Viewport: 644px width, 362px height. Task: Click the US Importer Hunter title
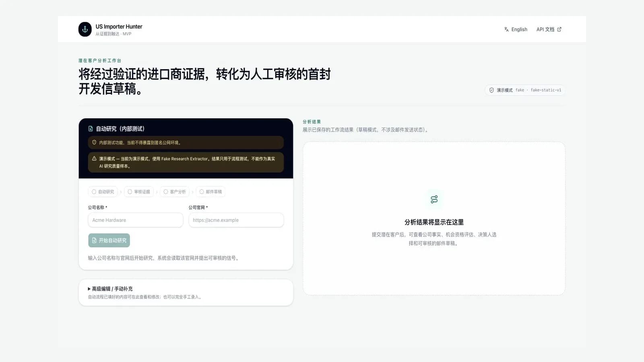[x=119, y=27]
